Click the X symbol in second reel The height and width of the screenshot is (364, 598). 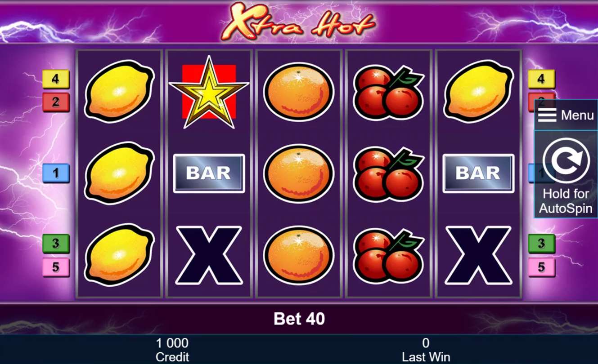[x=209, y=255]
